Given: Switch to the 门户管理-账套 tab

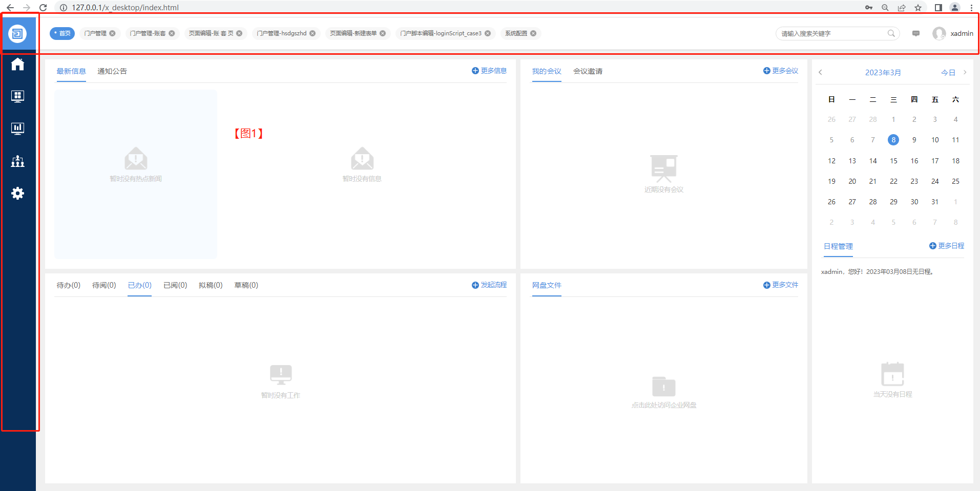Looking at the screenshot, I should pos(148,33).
